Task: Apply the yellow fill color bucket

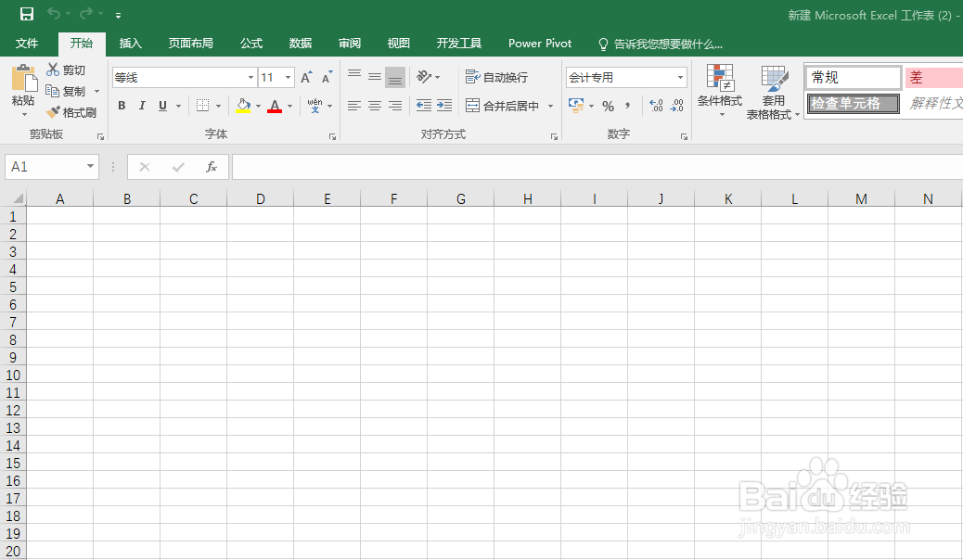Action: (x=243, y=106)
